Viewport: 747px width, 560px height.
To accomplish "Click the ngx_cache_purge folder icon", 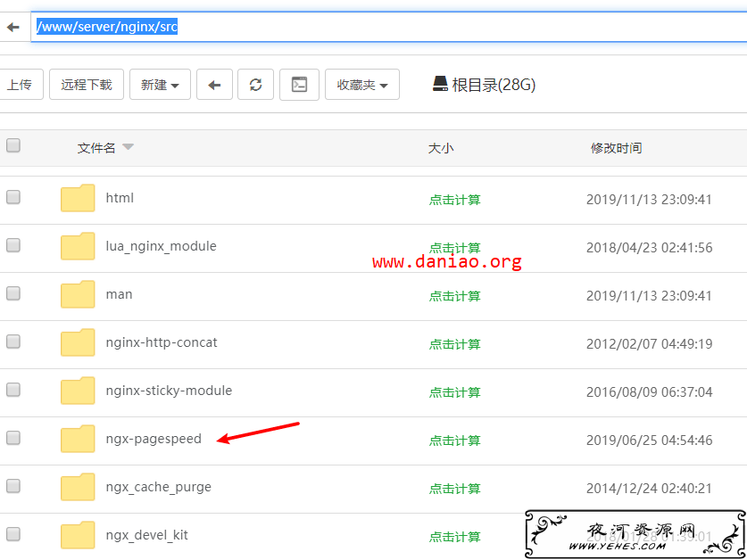I will coord(78,487).
